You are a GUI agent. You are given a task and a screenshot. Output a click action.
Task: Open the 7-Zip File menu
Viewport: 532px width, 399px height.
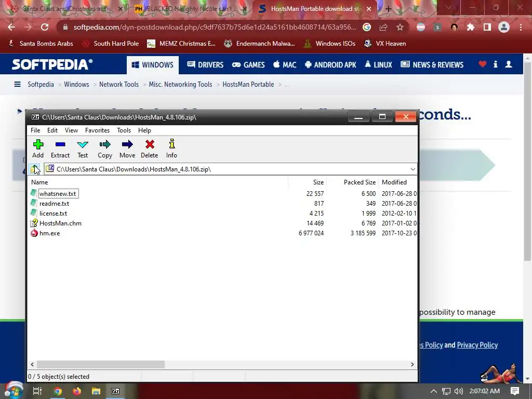[35, 130]
